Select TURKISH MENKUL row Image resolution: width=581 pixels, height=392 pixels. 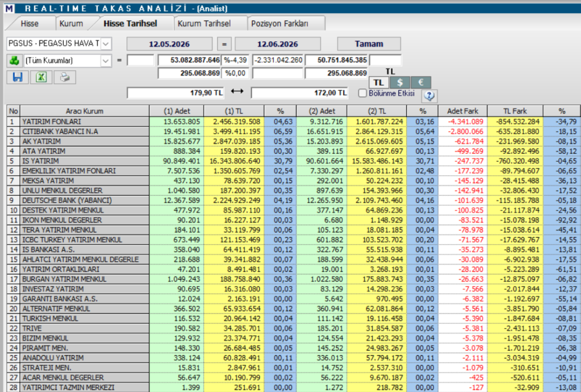pyautogui.click(x=293, y=319)
